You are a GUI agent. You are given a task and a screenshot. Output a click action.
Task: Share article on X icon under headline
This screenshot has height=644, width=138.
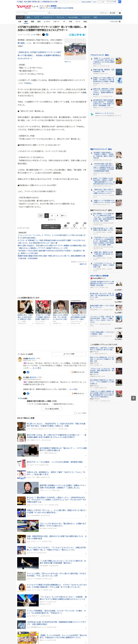pyautogui.click(x=43, y=35)
